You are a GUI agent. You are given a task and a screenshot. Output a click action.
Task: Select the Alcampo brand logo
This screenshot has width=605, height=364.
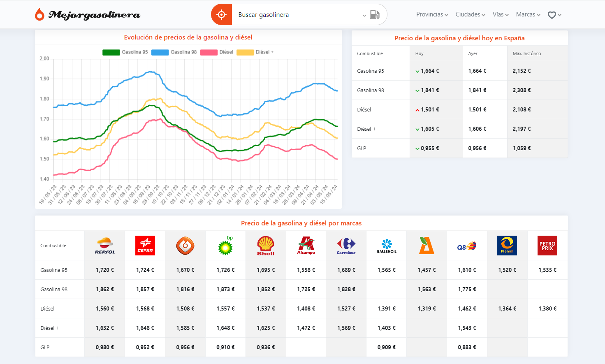pos(306,246)
